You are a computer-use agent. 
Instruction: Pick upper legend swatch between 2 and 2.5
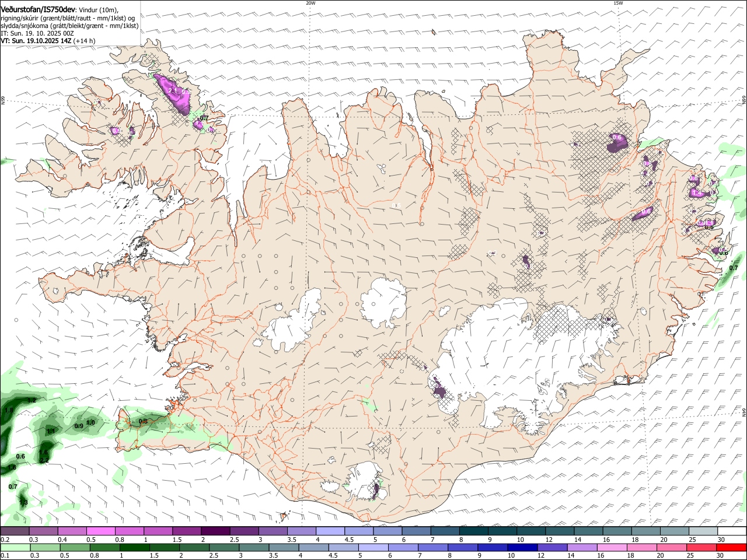point(215,531)
